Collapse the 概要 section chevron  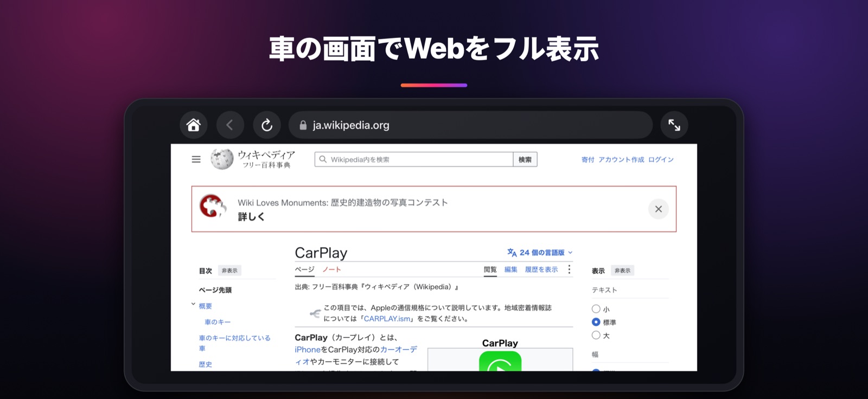(x=193, y=305)
